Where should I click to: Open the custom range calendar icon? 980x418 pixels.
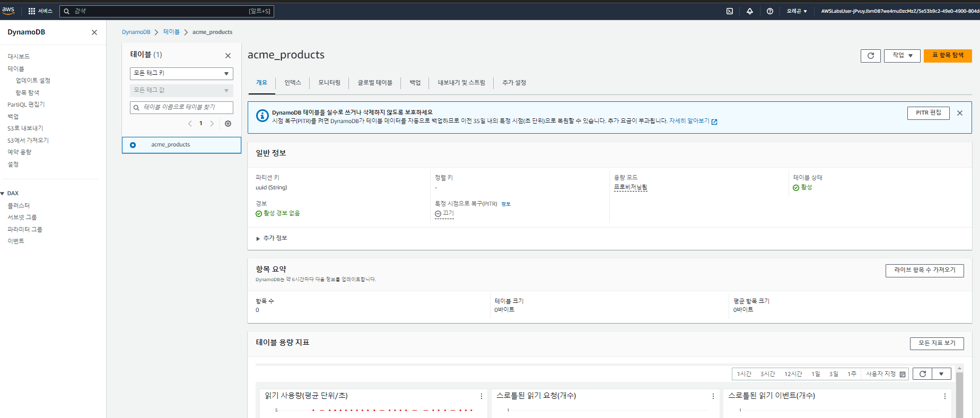pos(903,375)
